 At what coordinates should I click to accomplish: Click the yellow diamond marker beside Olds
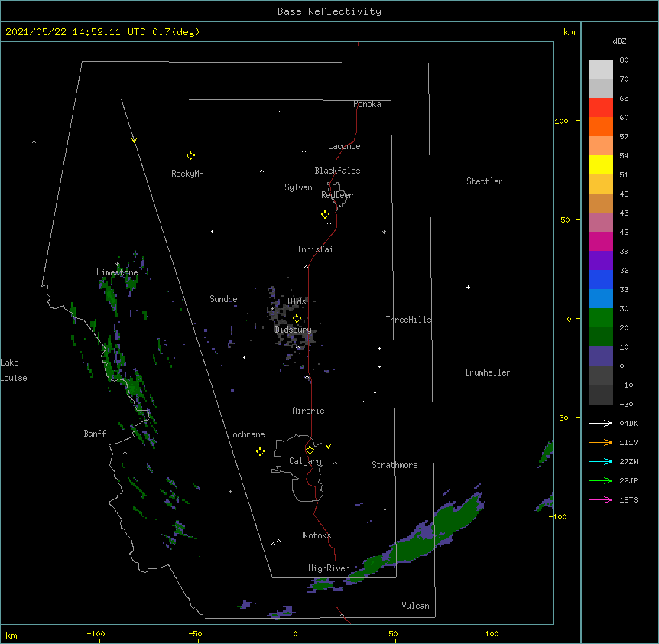click(297, 319)
